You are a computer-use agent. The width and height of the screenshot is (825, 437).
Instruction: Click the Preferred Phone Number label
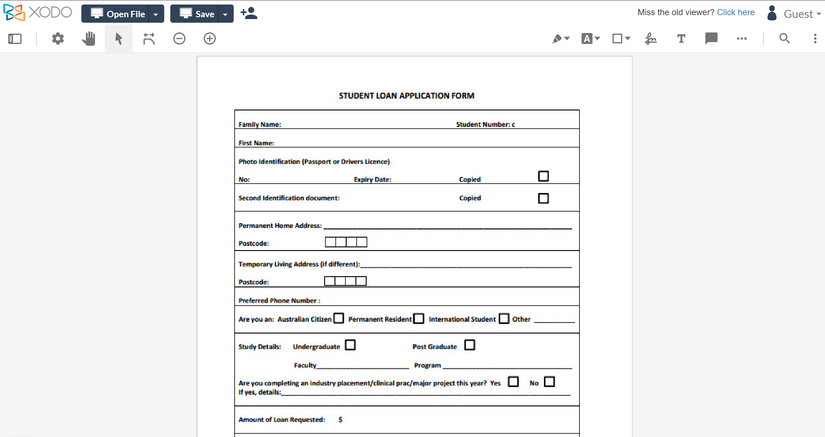point(278,301)
